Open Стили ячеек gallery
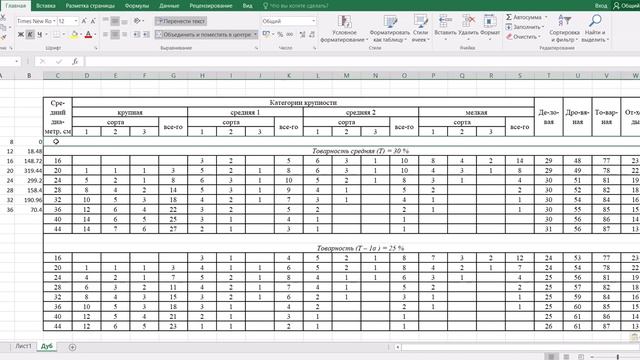This screenshot has width=640, height=360. click(420, 29)
